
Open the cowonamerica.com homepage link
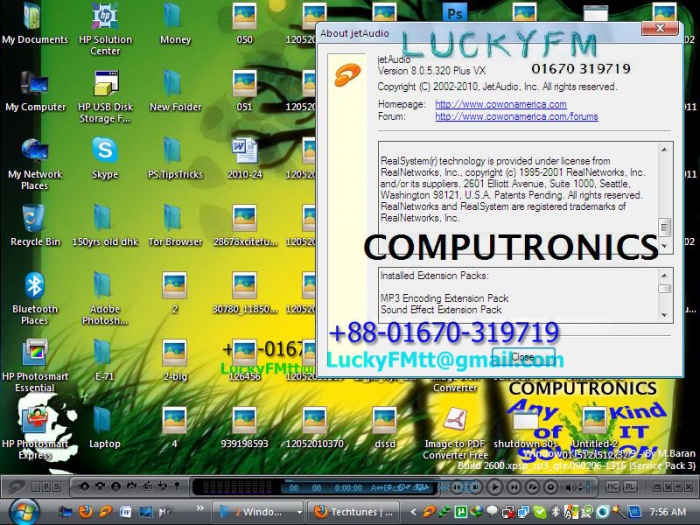pyautogui.click(x=500, y=104)
